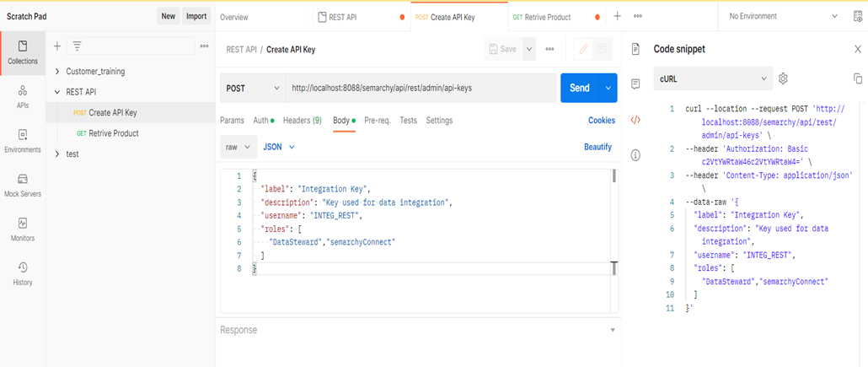This screenshot has height=367, width=868.
Task: Open code snippet settings gear
Action: tap(783, 78)
